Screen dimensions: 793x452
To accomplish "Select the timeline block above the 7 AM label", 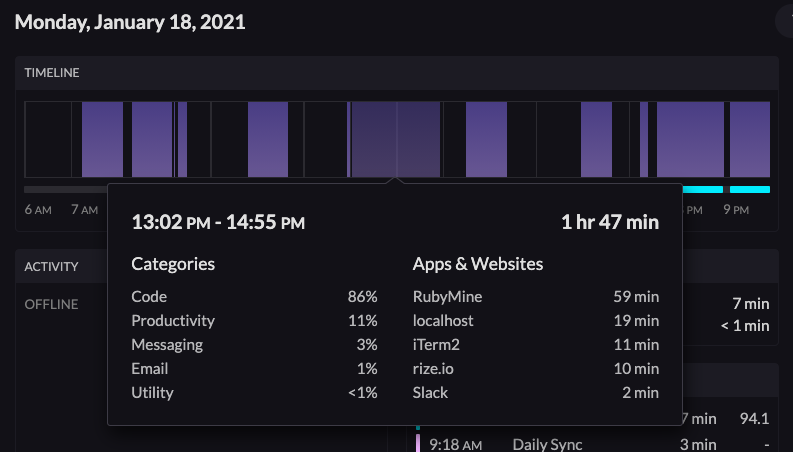I will pos(101,139).
